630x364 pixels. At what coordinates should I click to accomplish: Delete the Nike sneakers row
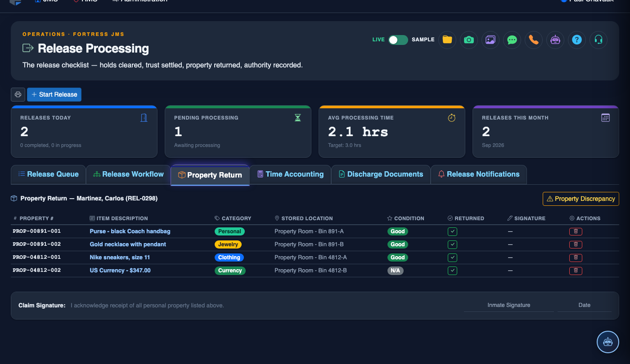pyautogui.click(x=576, y=257)
